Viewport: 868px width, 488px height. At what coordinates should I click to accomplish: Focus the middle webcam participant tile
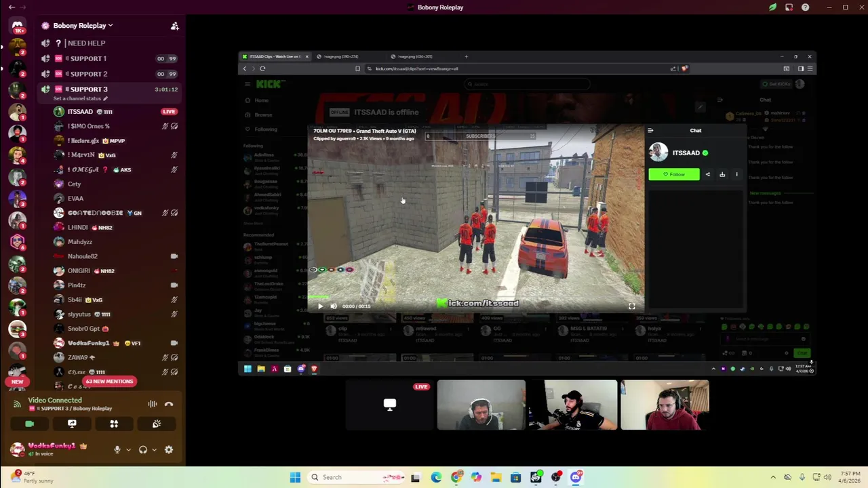(x=573, y=405)
